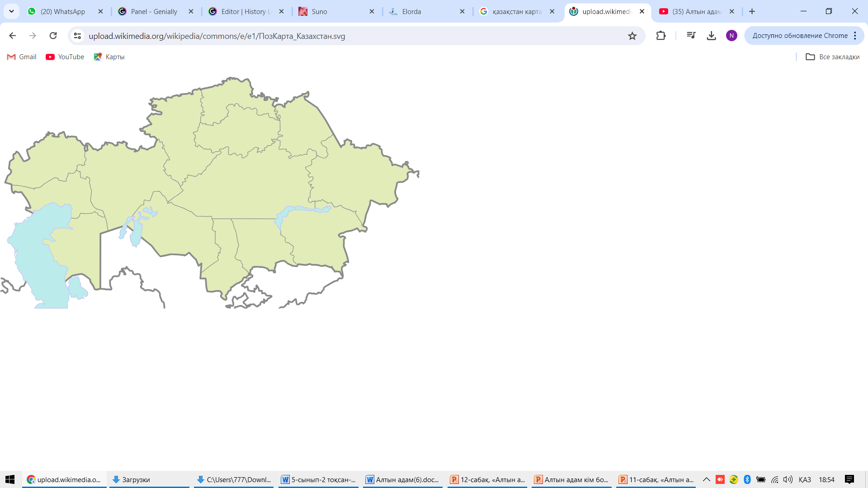
Task: Open Chrome downloads icon in toolbar
Action: pyautogui.click(x=711, y=36)
